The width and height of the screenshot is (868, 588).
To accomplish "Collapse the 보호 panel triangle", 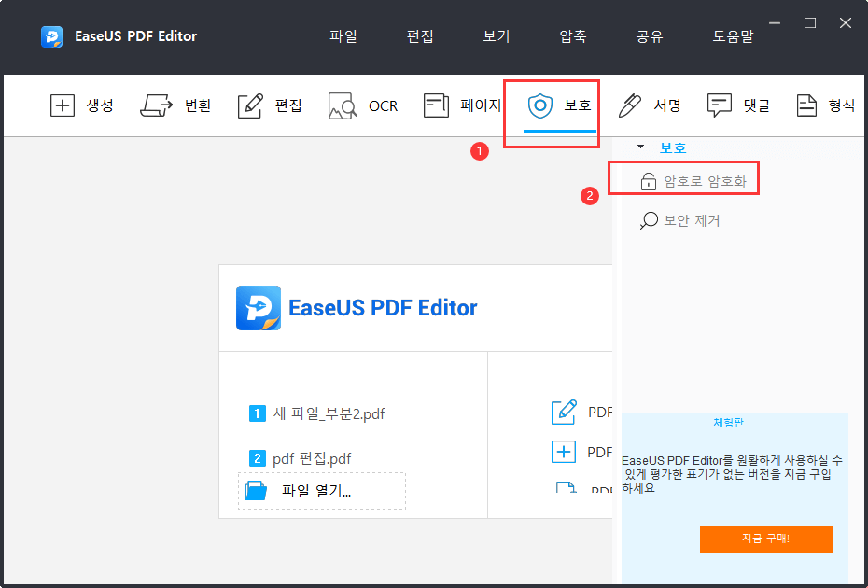I will pos(641,147).
